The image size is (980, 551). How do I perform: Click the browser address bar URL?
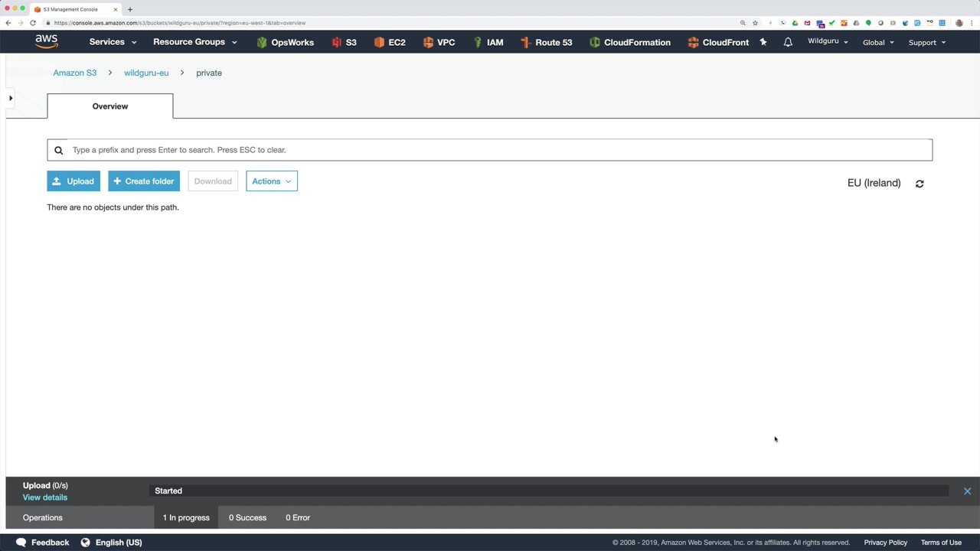180,23
